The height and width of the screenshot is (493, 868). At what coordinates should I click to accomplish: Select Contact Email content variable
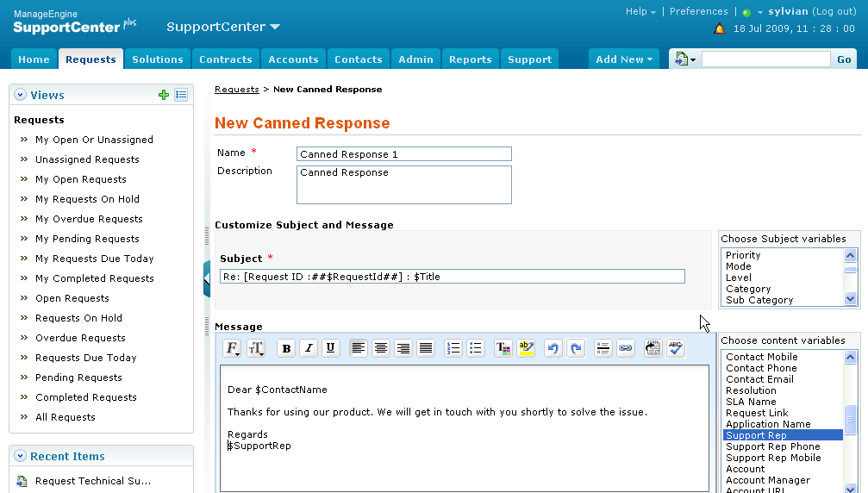point(759,379)
